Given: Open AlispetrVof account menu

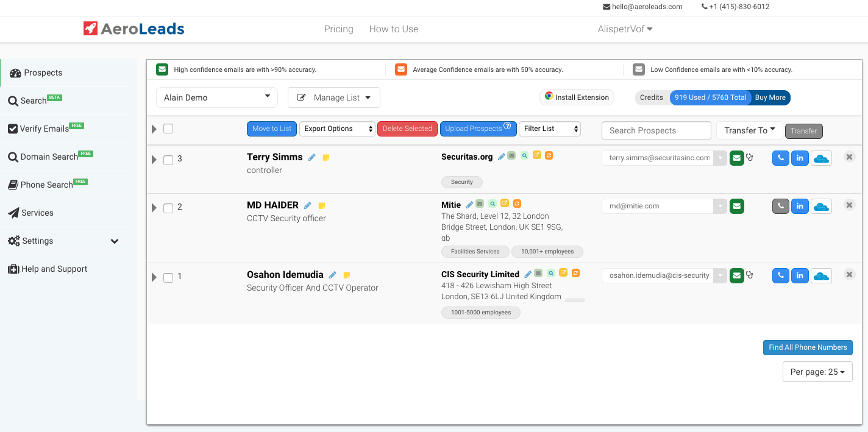Looking at the screenshot, I should 625,29.
